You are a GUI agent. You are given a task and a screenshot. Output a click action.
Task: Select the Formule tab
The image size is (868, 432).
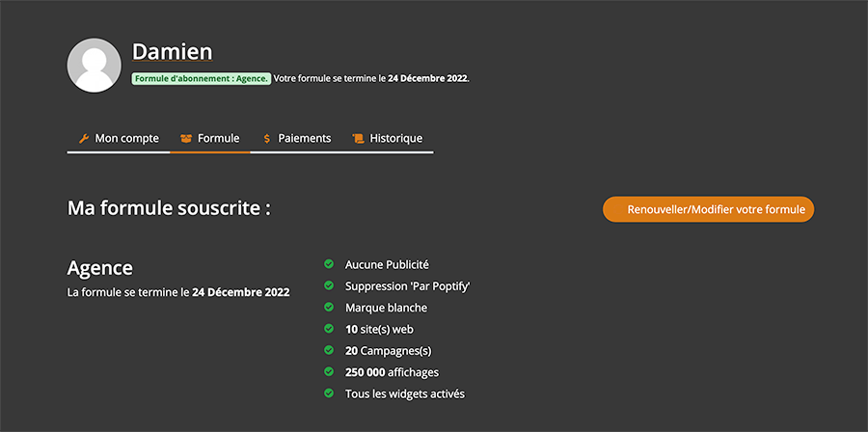pos(210,139)
